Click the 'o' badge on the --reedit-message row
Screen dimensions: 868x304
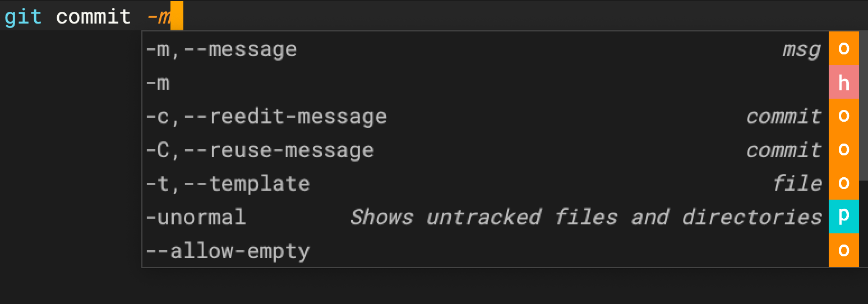click(843, 116)
